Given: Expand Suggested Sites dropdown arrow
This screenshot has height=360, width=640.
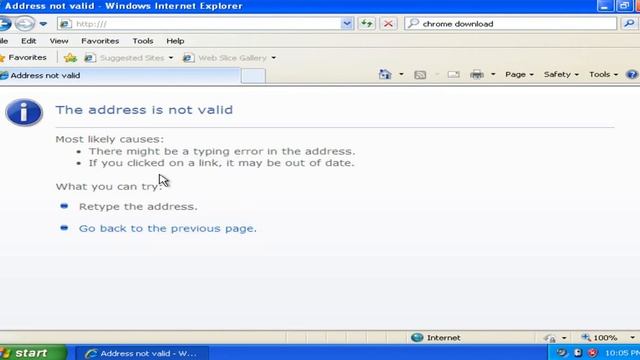Looking at the screenshot, I should coord(171,58).
